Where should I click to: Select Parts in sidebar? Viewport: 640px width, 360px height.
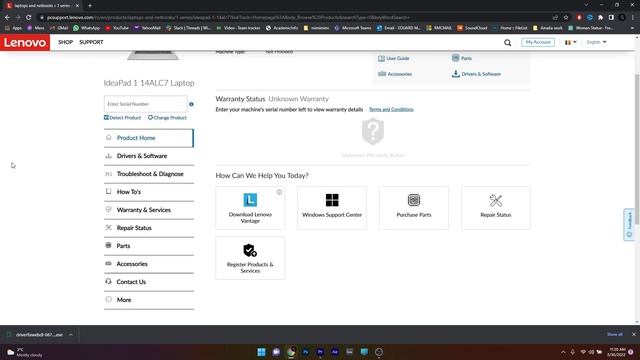coord(149,246)
